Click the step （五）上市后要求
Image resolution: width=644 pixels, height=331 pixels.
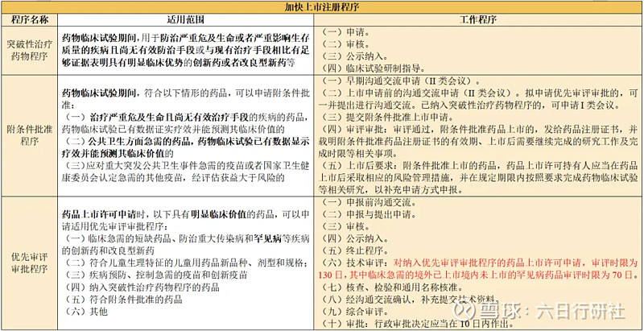pyautogui.click(x=354, y=161)
